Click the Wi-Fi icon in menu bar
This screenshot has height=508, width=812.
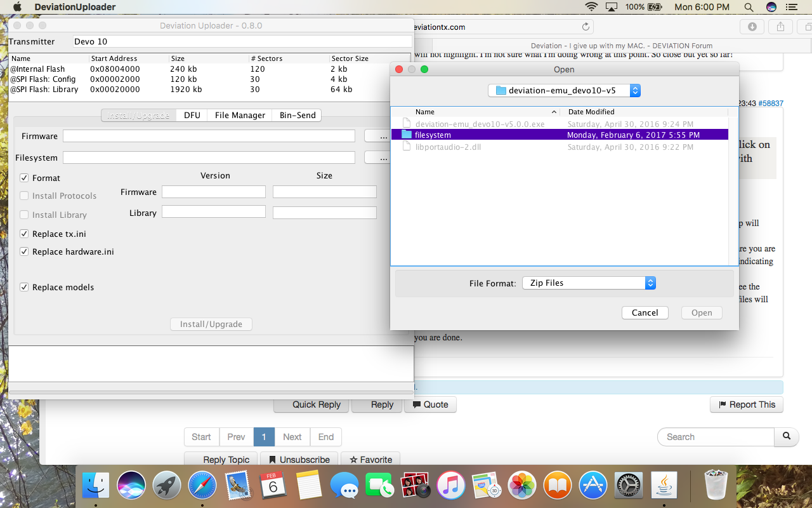pos(591,7)
